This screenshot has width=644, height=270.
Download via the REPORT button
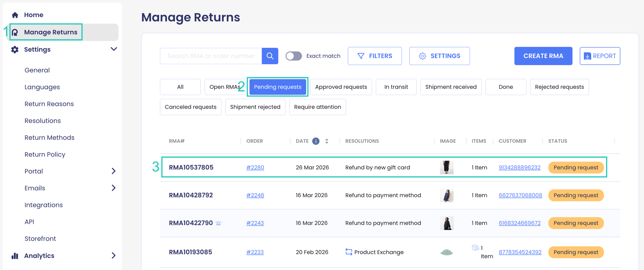(600, 56)
